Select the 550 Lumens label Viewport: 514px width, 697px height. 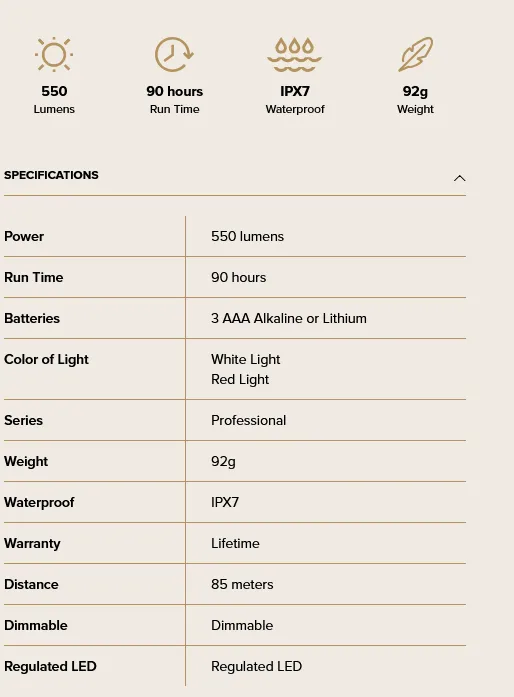point(54,100)
